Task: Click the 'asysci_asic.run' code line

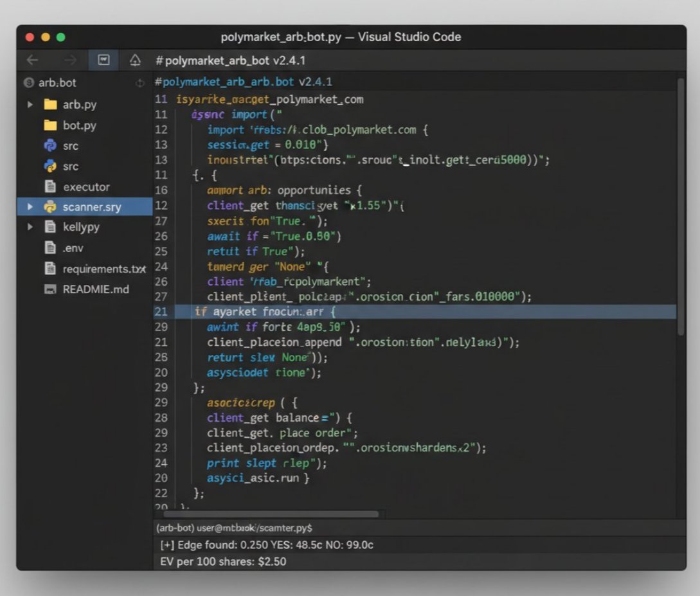Action: [258, 478]
